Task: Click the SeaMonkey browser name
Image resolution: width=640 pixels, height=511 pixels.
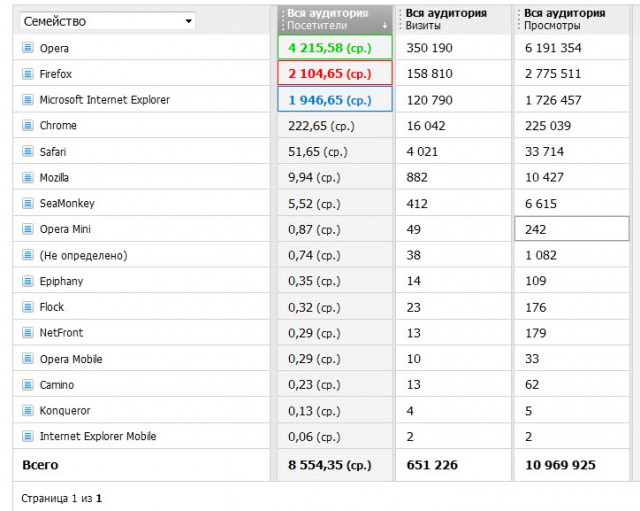Action: (x=67, y=203)
